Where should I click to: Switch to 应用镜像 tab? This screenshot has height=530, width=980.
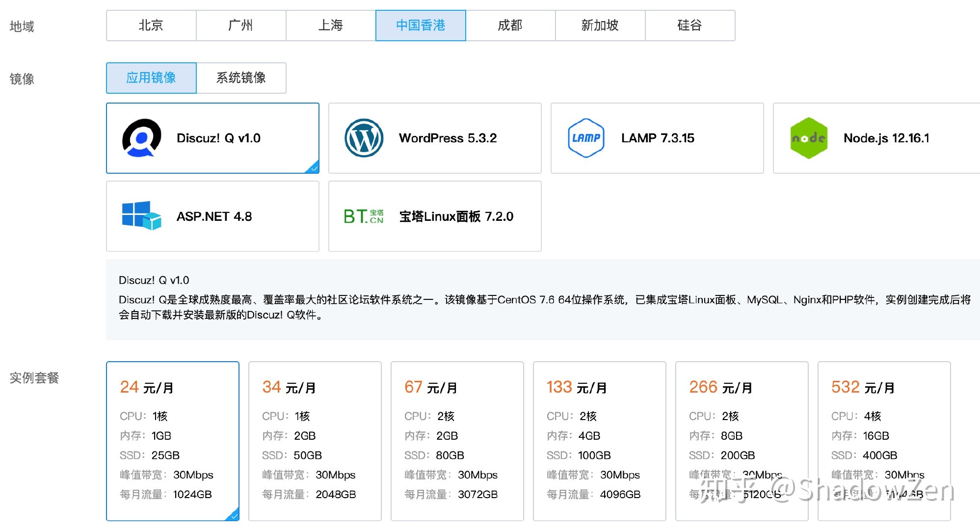pyautogui.click(x=151, y=78)
